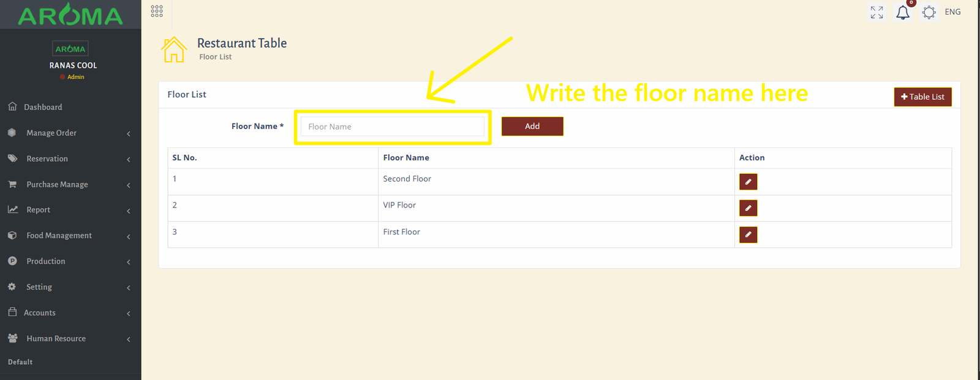Expand the Purchase Manage menu
The image size is (980, 380).
click(x=57, y=184)
